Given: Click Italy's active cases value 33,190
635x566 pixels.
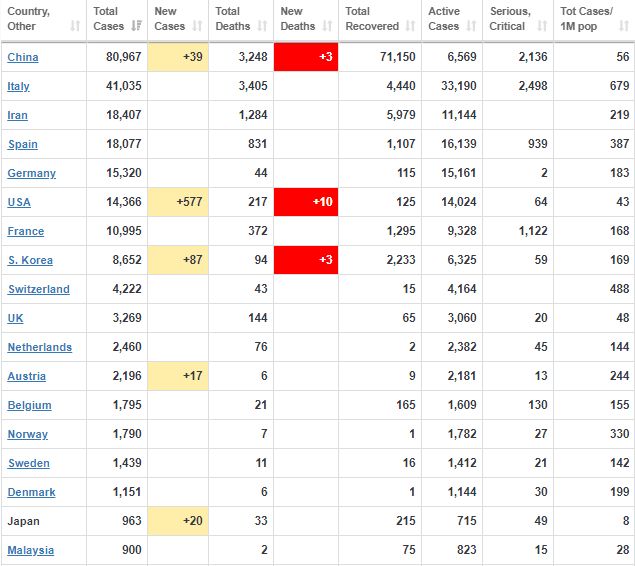Looking at the screenshot, I should [x=459, y=86].
